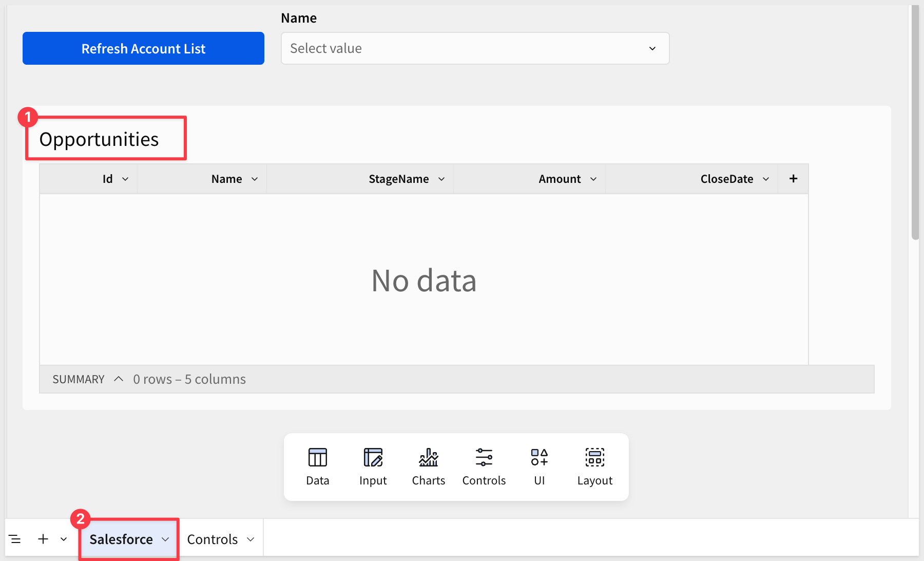Click the Refresh Account List button
The image size is (924, 561).
click(x=143, y=48)
